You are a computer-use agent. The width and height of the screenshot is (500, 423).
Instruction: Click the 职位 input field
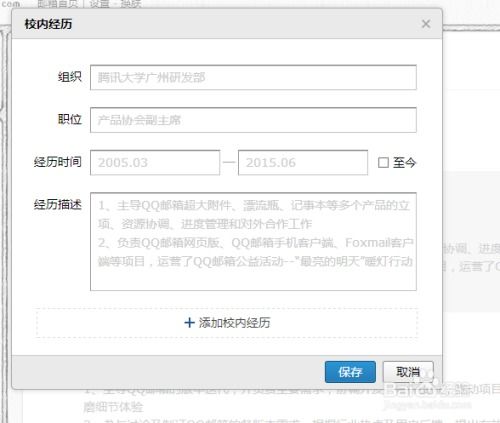253,120
